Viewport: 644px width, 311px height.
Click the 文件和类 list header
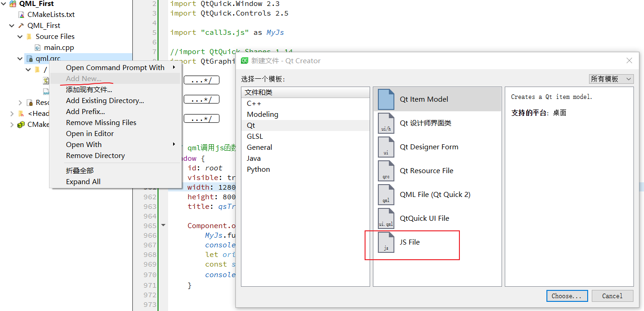click(306, 93)
